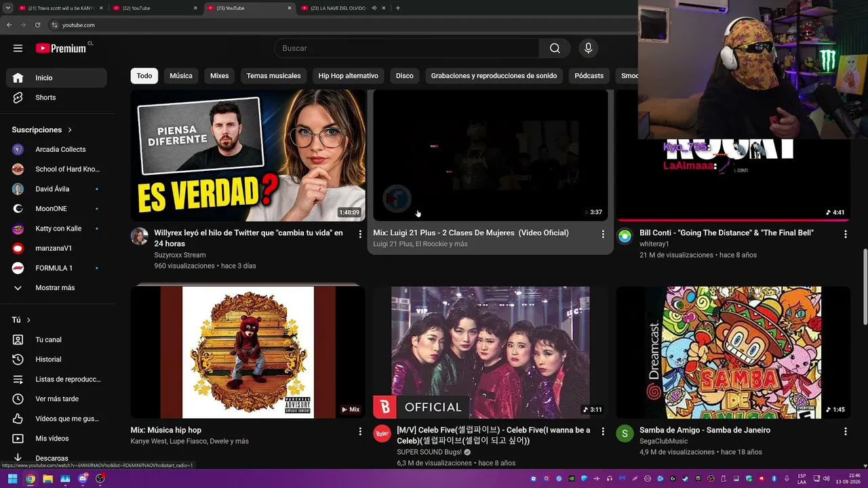This screenshot has height=488, width=868.
Task: Select Grabaciones y reproducciones de sonido chip
Action: pos(494,76)
